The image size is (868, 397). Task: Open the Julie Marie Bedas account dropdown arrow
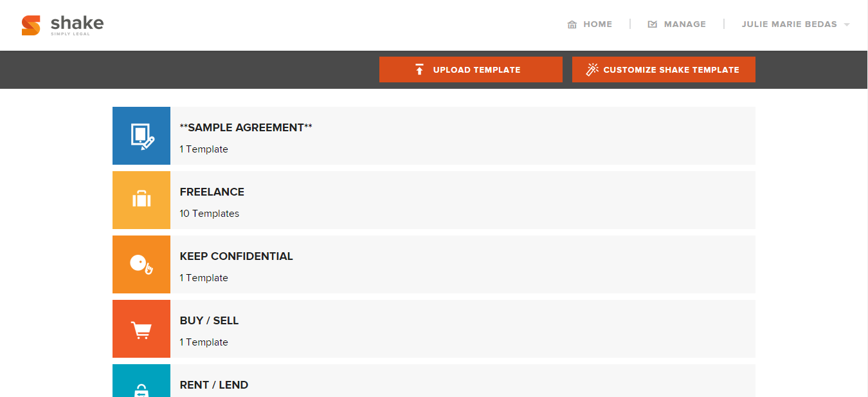[847, 25]
